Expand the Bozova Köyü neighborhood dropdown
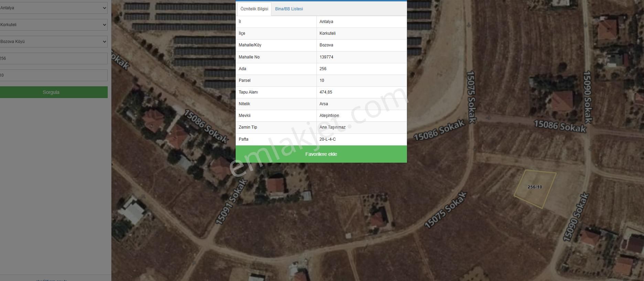644x281 pixels. 53,42
